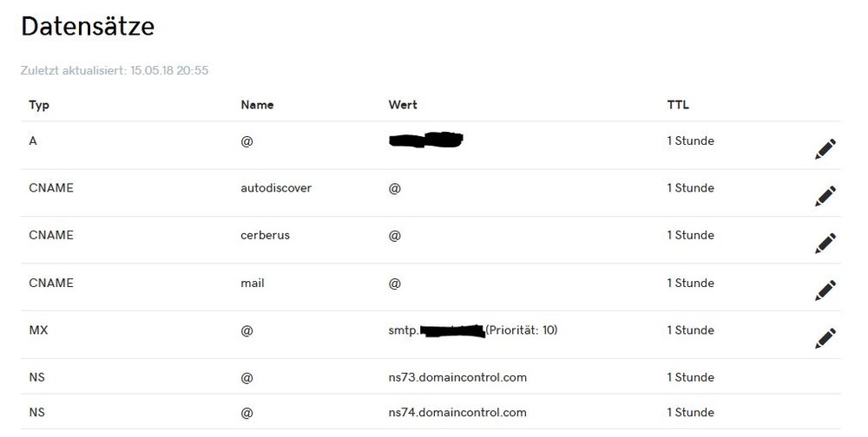Click the Name column header
This screenshot has width=868, height=437.
[x=257, y=105]
